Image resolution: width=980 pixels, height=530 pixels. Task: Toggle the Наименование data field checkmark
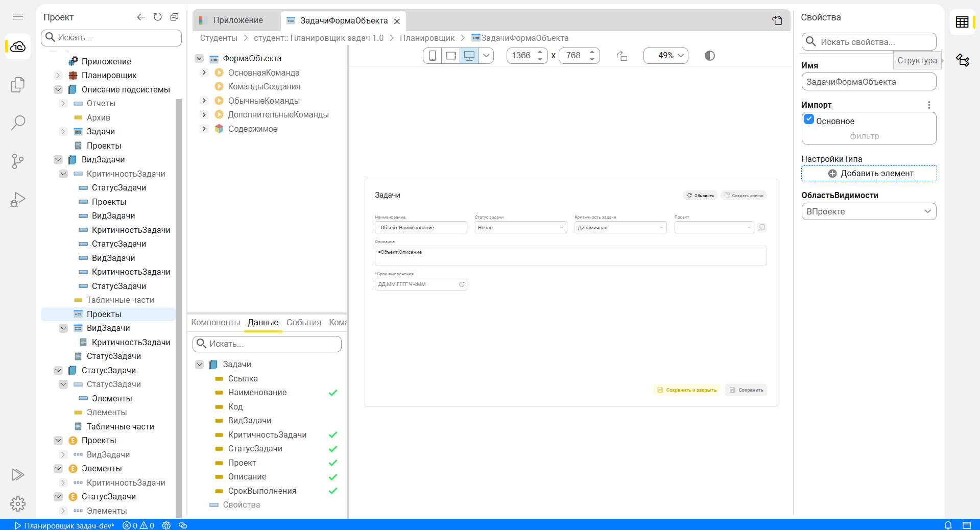point(333,393)
